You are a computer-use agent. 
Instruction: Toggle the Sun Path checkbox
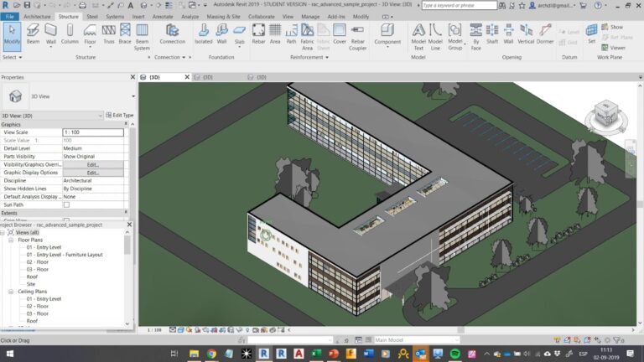point(66,204)
